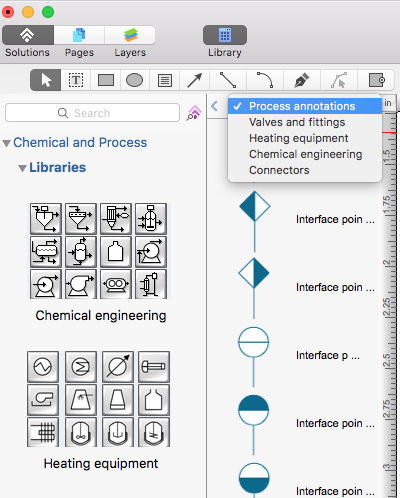
Task: Choose Connectors library in dropdown
Action: tap(305, 170)
